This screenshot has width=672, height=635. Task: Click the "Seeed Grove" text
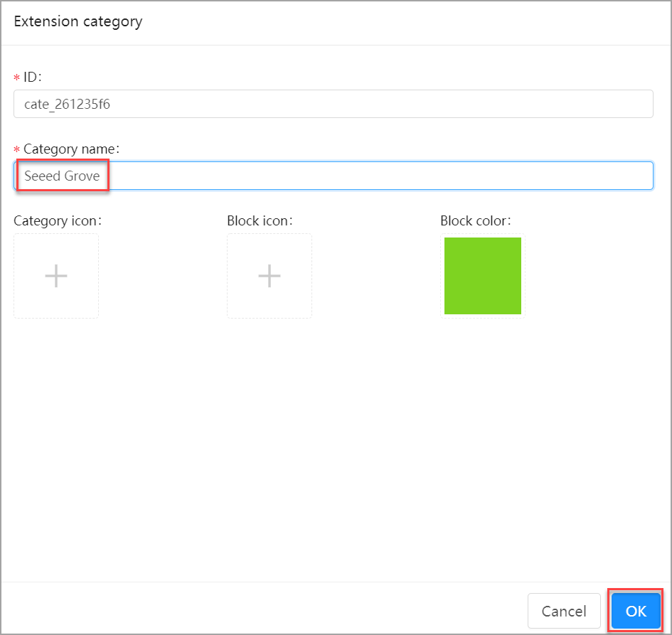pyautogui.click(x=63, y=176)
